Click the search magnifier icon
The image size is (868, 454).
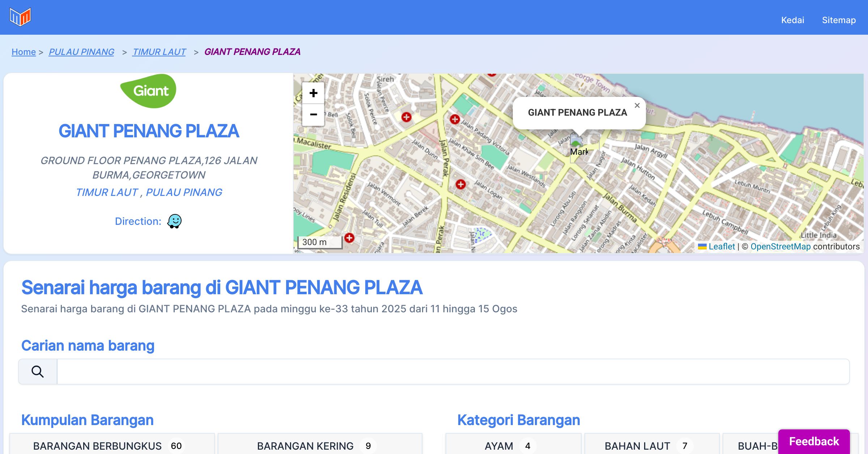pyautogui.click(x=38, y=372)
